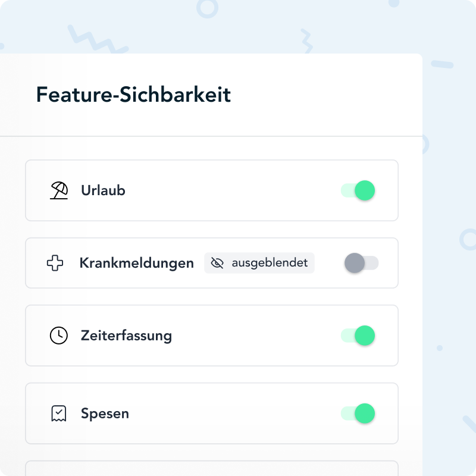Click the Spesen label text

[105, 414]
